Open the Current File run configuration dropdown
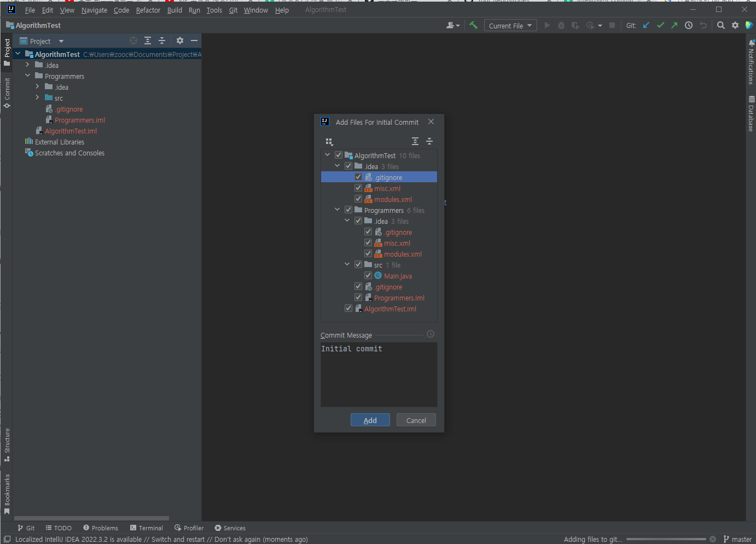756x544 pixels. tap(510, 26)
